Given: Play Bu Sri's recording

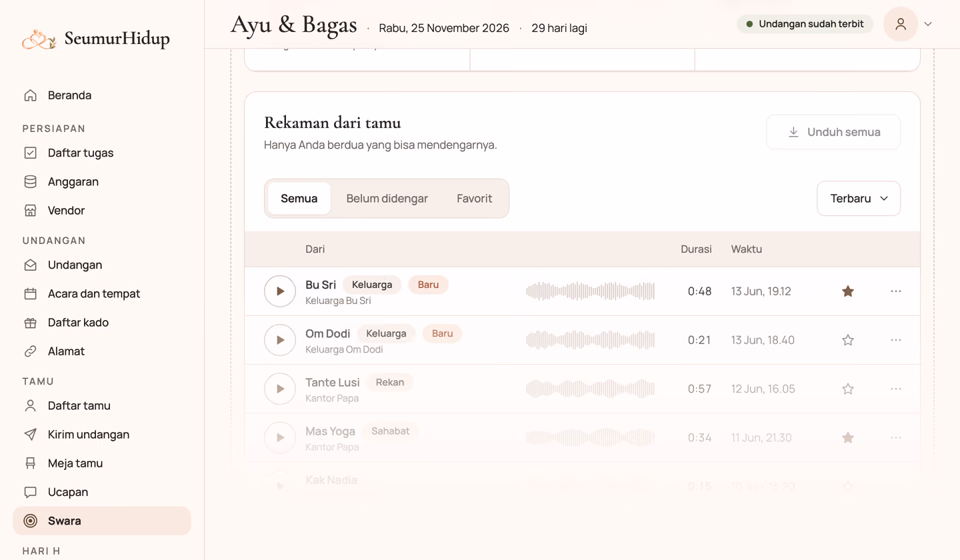Looking at the screenshot, I should [280, 291].
